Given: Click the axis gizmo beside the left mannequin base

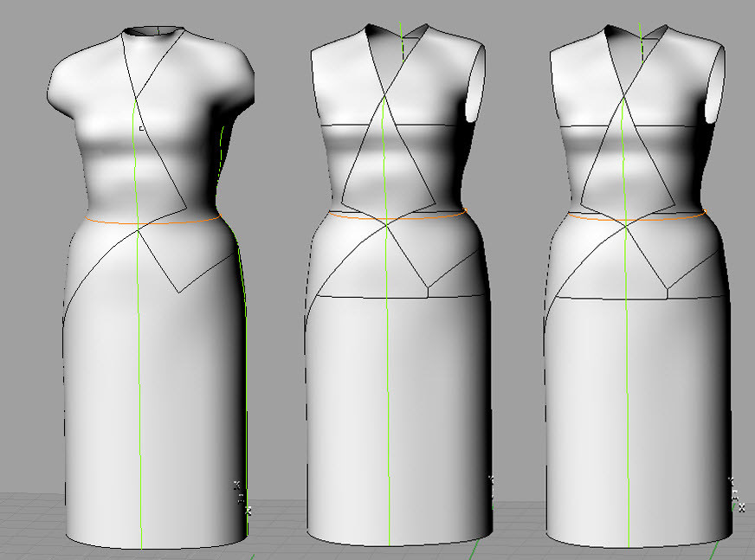Looking at the screenshot, I should point(242,499).
